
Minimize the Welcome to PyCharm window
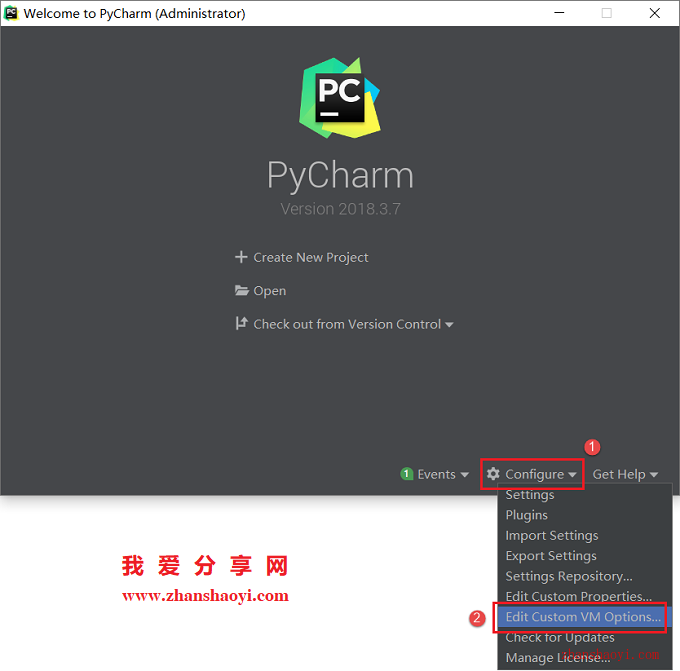559,13
